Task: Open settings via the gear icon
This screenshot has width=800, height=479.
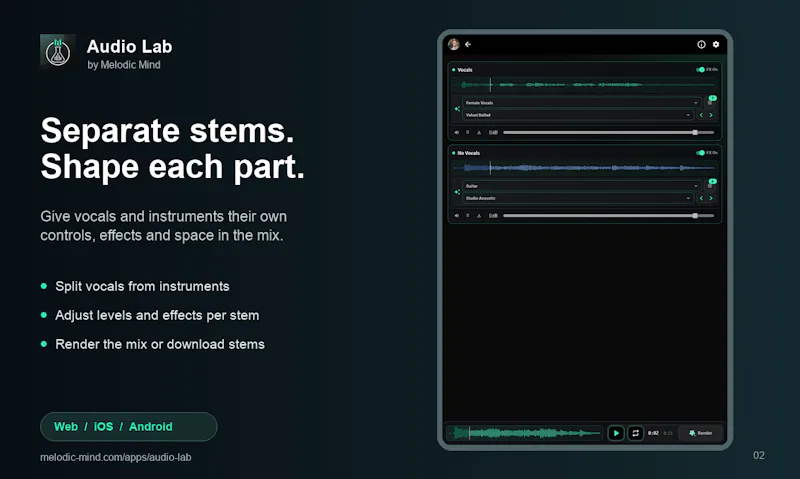Action: click(x=716, y=44)
